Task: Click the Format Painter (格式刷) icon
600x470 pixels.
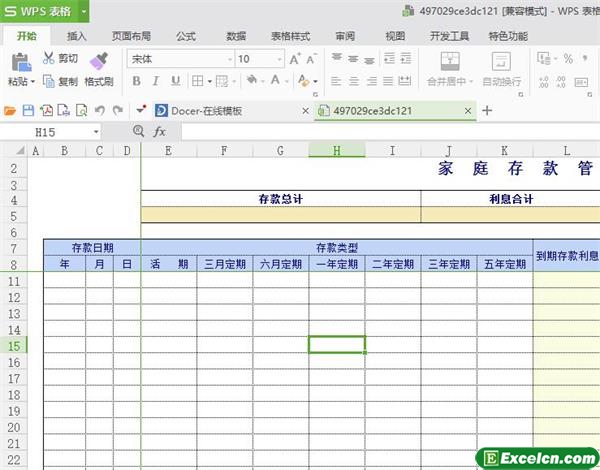Action: click(98, 61)
